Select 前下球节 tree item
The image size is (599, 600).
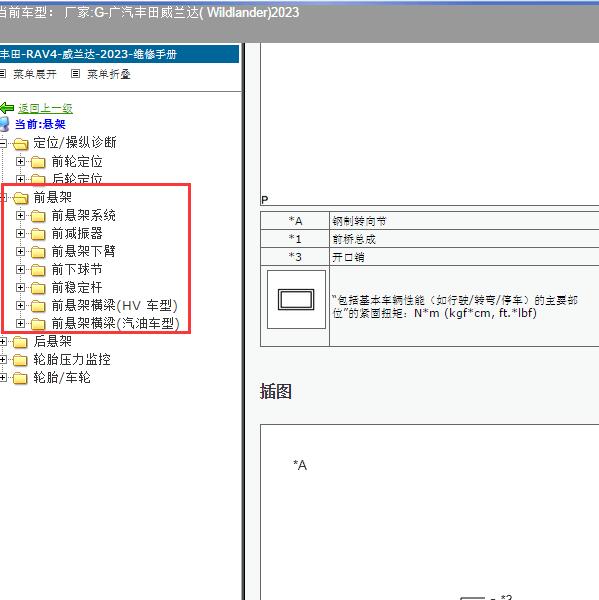click(x=77, y=269)
